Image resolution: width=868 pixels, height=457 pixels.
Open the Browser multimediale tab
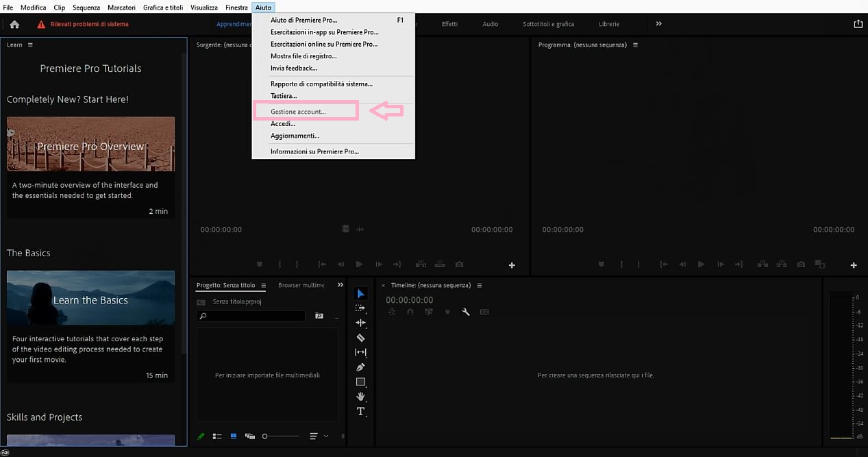coord(301,285)
